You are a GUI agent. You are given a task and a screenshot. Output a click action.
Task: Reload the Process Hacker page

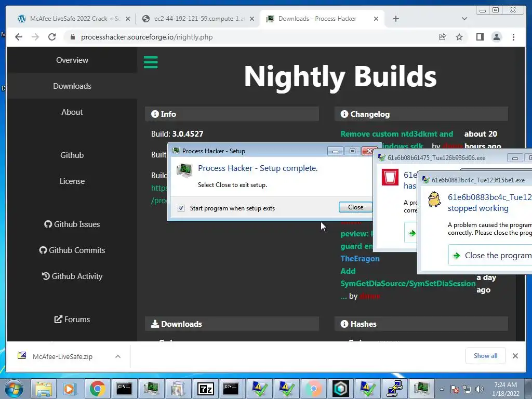(x=52, y=37)
